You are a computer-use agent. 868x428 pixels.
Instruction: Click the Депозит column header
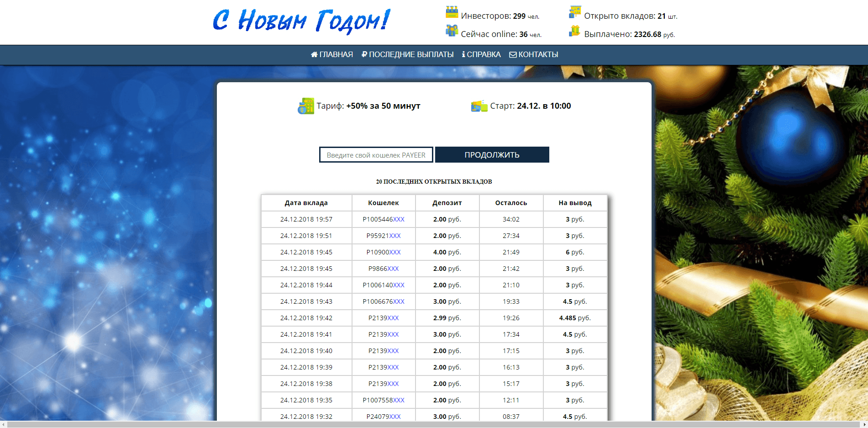[x=447, y=203]
